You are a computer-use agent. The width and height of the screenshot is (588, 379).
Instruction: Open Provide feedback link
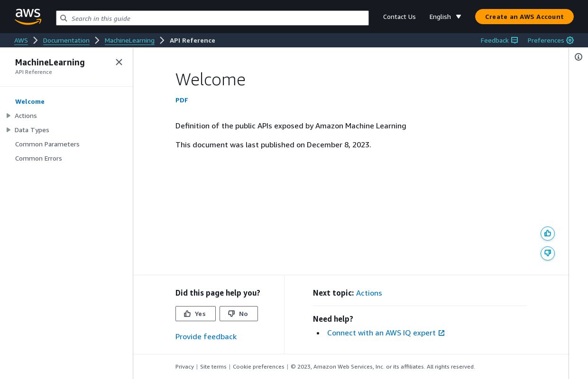[x=206, y=336]
